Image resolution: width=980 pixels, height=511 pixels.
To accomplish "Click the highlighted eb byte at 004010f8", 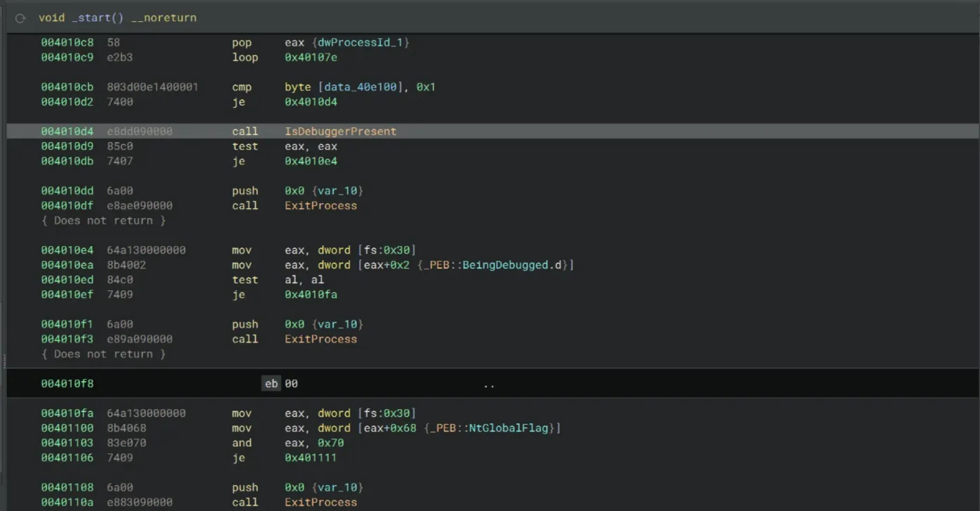I will [270, 384].
